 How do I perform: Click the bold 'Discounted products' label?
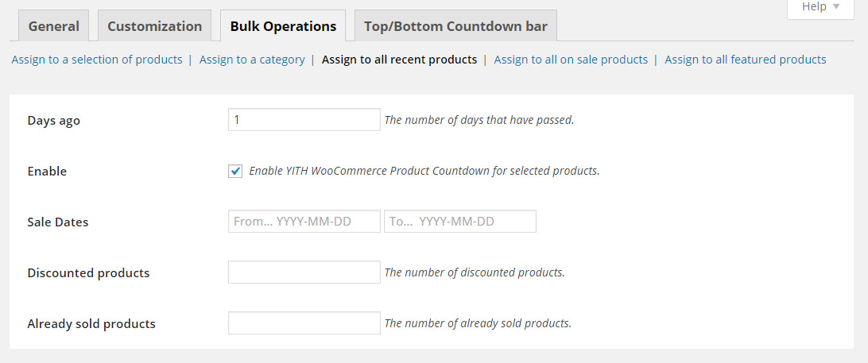click(88, 273)
